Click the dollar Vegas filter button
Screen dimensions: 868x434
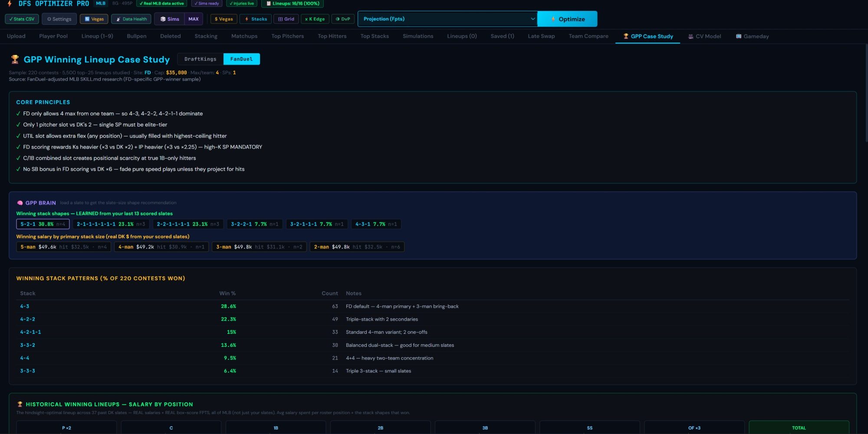tap(224, 19)
